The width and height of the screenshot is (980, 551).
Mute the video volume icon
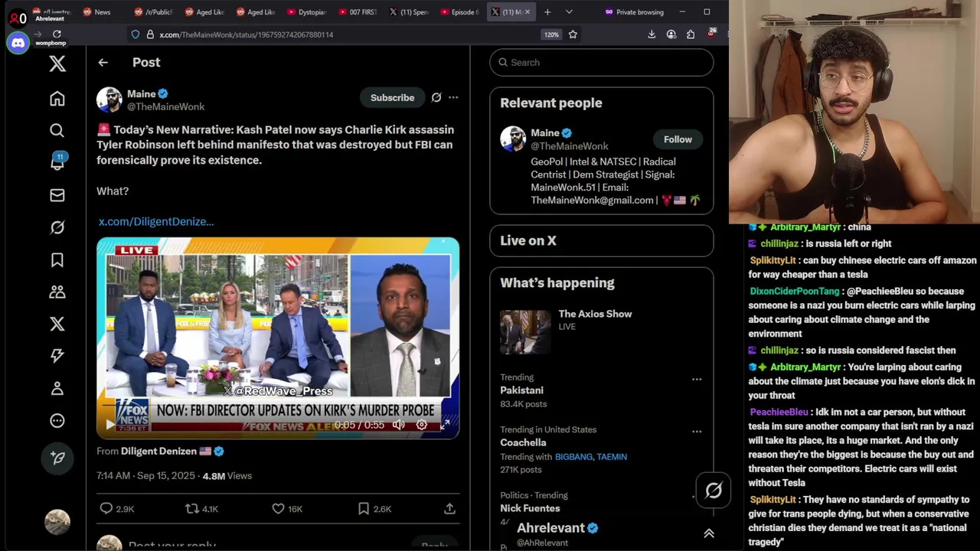point(398,425)
